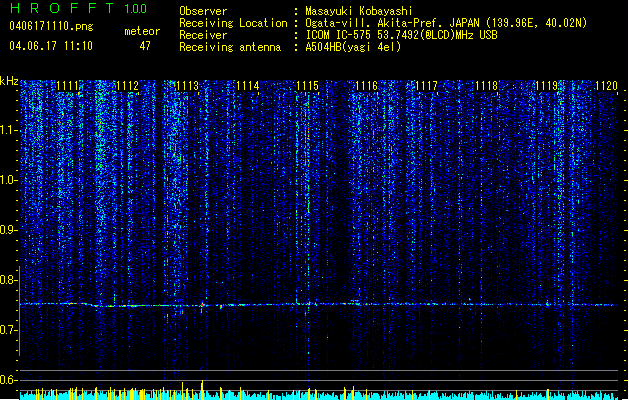
Task: Click the 1118 time marker
Action: click(486, 86)
